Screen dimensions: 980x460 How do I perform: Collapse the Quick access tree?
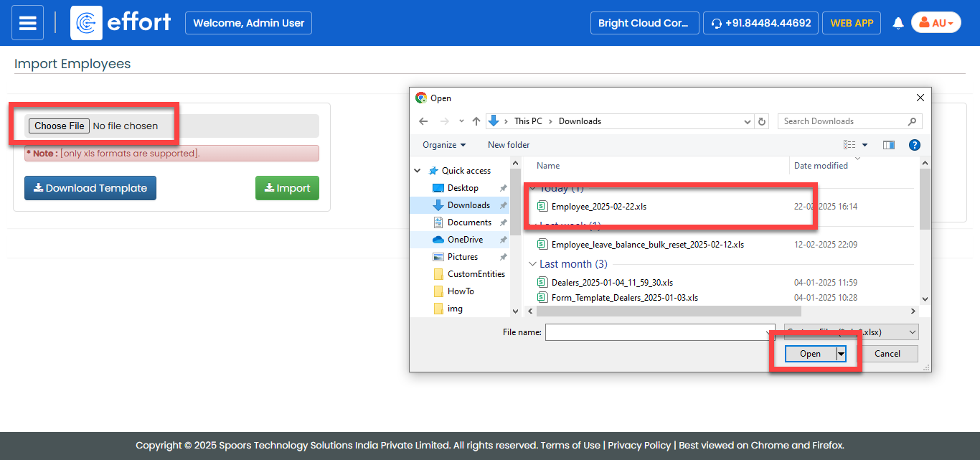coord(418,171)
